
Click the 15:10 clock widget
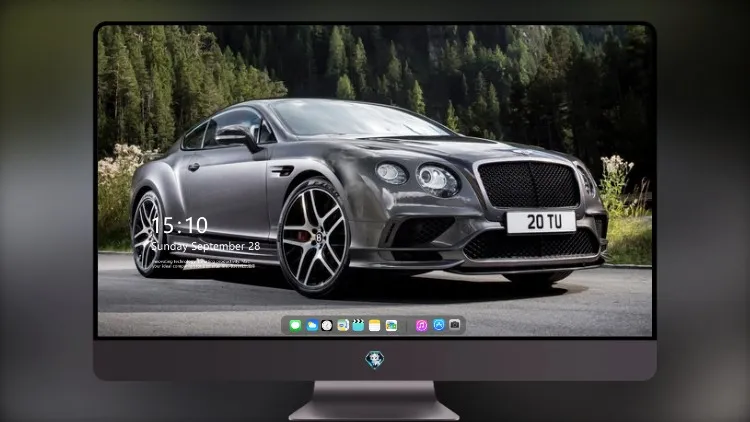(x=180, y=225)
